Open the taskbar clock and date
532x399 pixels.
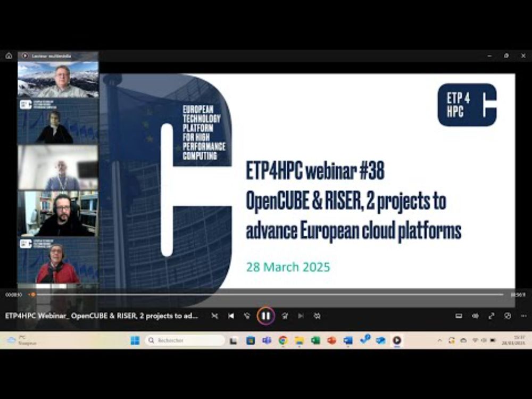(x=514, y=340)
